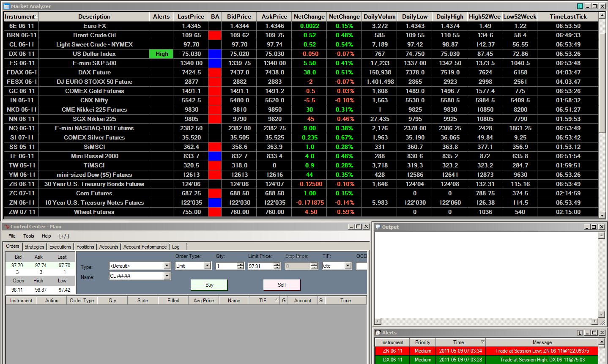Image resolution: width=608 pixels, height=364 pixels.
Task: Click the Output window speech bubble icon
Action: tap(378, 227)
